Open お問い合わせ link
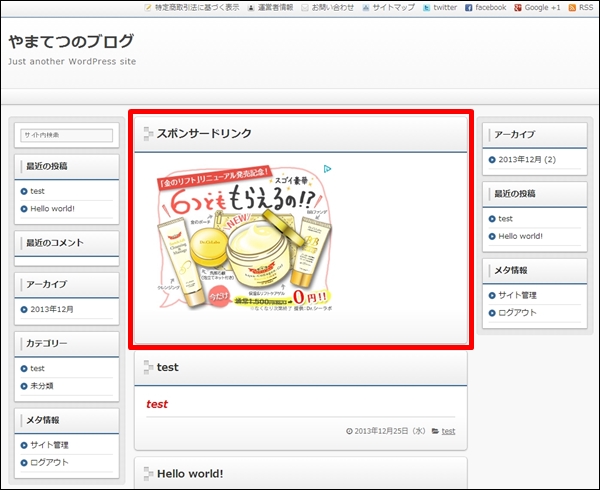This screenshot has width=600, height=490. (x=333, y=8)
